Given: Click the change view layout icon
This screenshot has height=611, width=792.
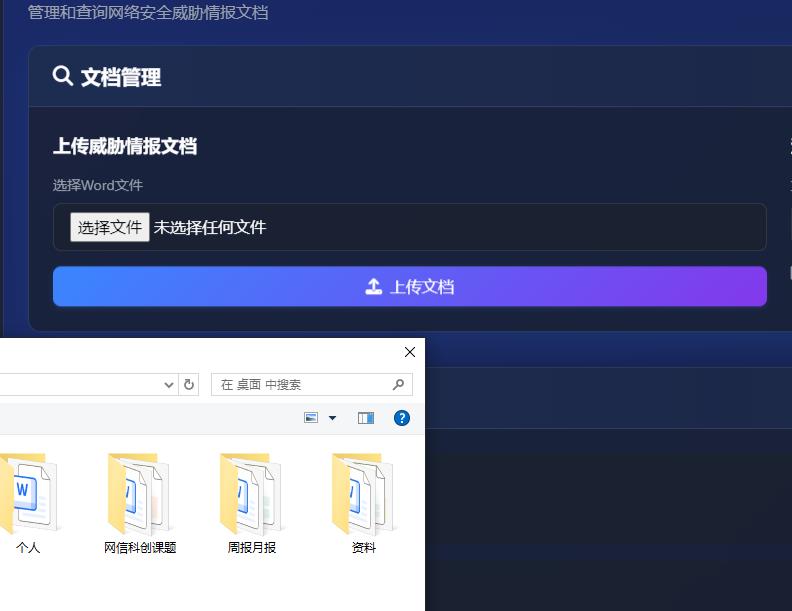Looking at the screenshot, I should (312, 418).
